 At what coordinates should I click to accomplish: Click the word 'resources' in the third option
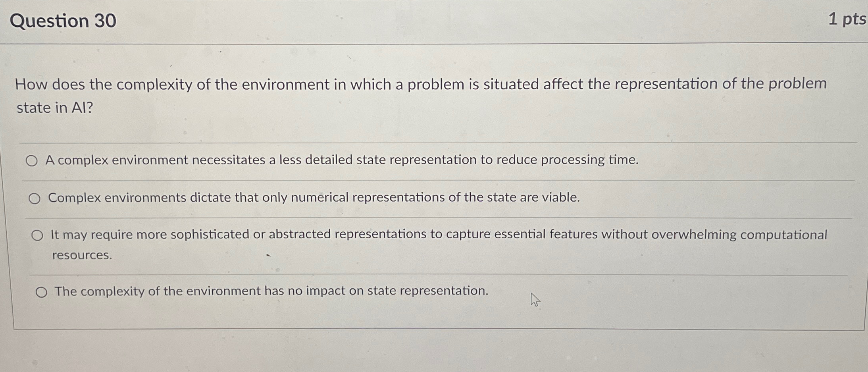81,256
